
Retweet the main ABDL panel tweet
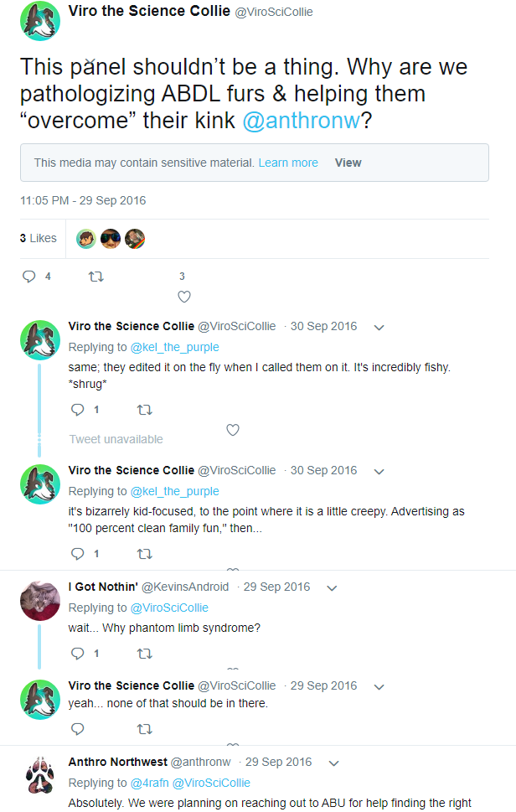95,276
